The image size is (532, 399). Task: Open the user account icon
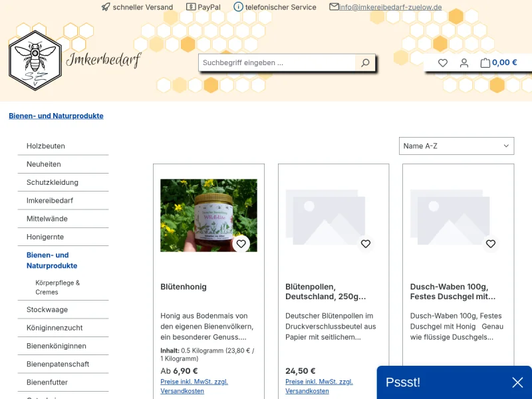click(x=464, y=63)
